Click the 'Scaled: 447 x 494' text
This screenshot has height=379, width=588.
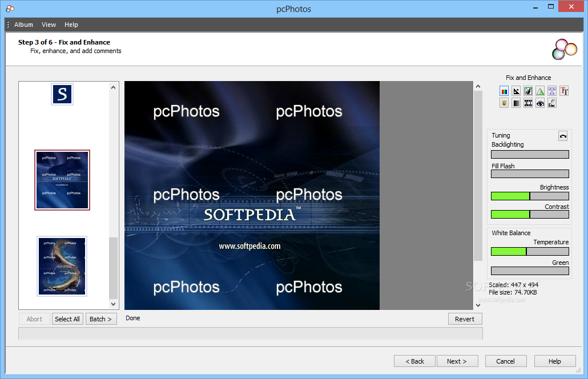513,285
